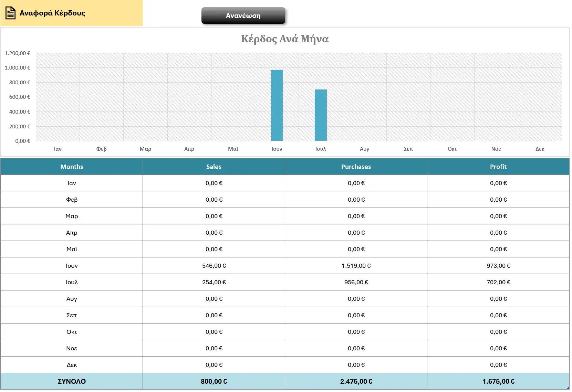572x392 pixels.
Task: Click the Ιαν label on chart axis
Action: 58,149
